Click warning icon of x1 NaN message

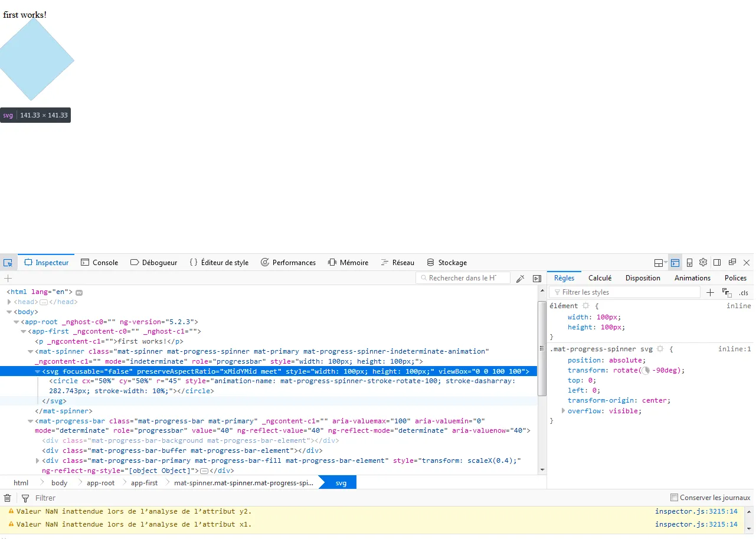click(11, 524)
